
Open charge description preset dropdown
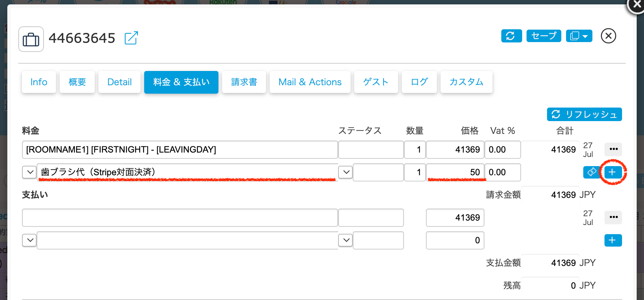click(x=29, y=172)
